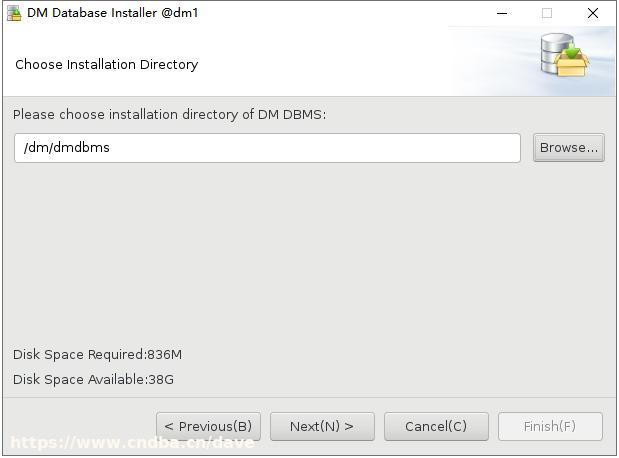Screen dimensions: 619x458
Task: Cancel the installation with Cancel(C)
Action: coord(436,426)
